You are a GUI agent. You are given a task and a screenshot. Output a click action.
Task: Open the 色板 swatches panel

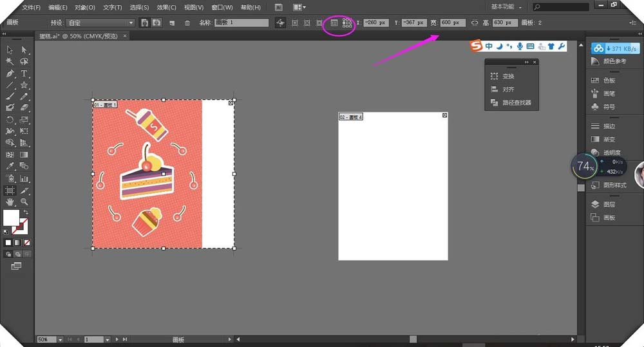pos(609,80)
